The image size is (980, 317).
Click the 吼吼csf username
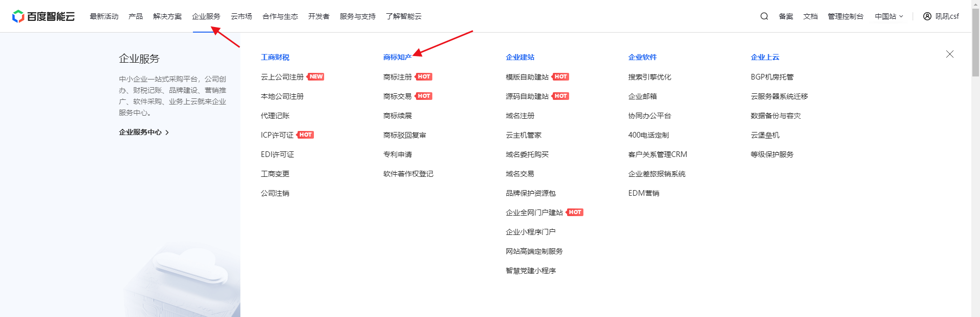(x=947, y=16)
